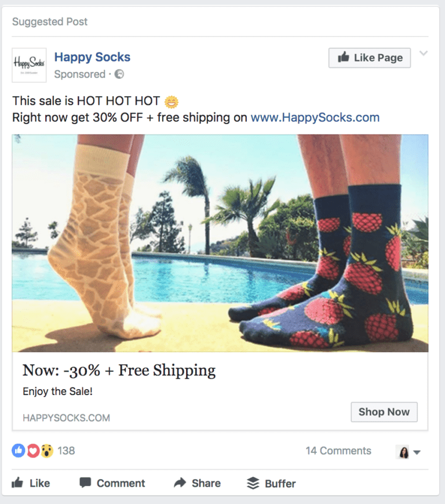Open the post options chevron
Screen dimensions: 445x504
(424, 54)
